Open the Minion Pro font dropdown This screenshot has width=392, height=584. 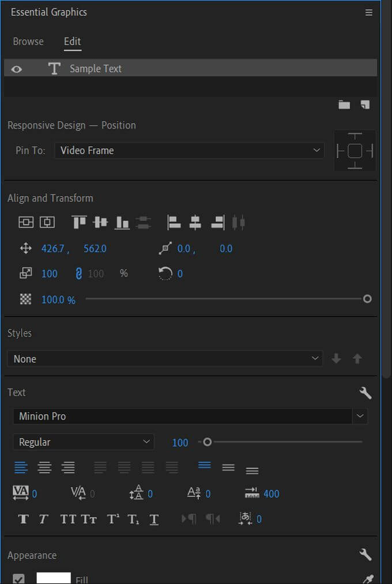(x=190, y=416)
